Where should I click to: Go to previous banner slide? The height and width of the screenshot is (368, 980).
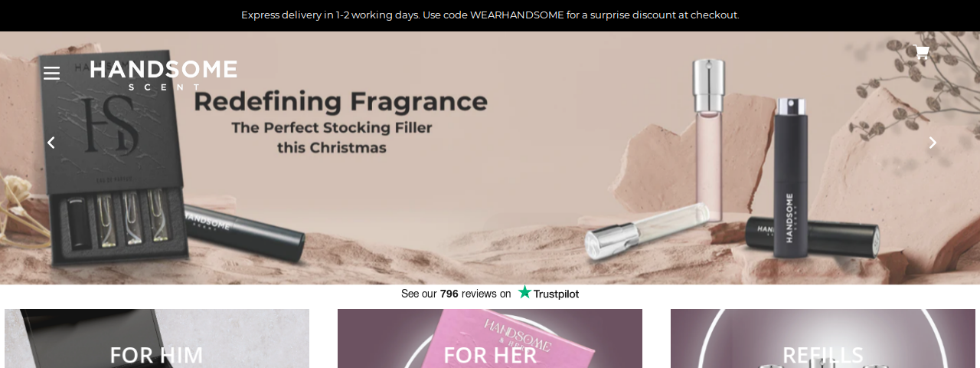[51, 143]
